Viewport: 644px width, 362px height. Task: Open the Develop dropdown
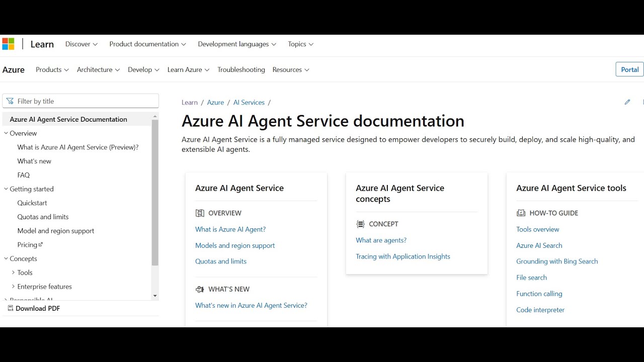point(143,70)
